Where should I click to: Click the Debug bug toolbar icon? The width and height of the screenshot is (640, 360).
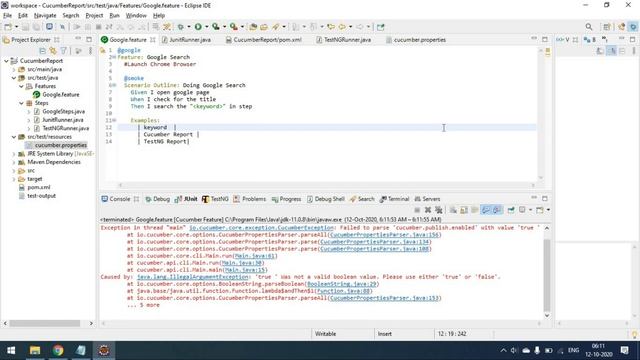coord(180,27)
